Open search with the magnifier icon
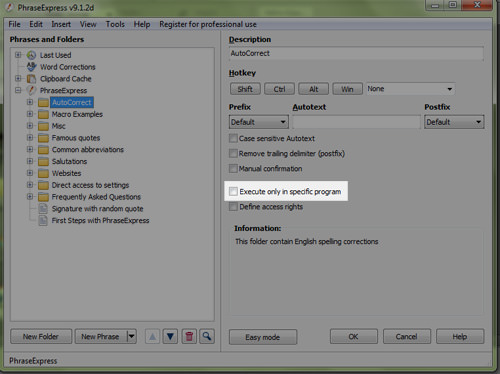Image resolution: width=500 pixels, height=374 pixels. (x=207, y=336)
